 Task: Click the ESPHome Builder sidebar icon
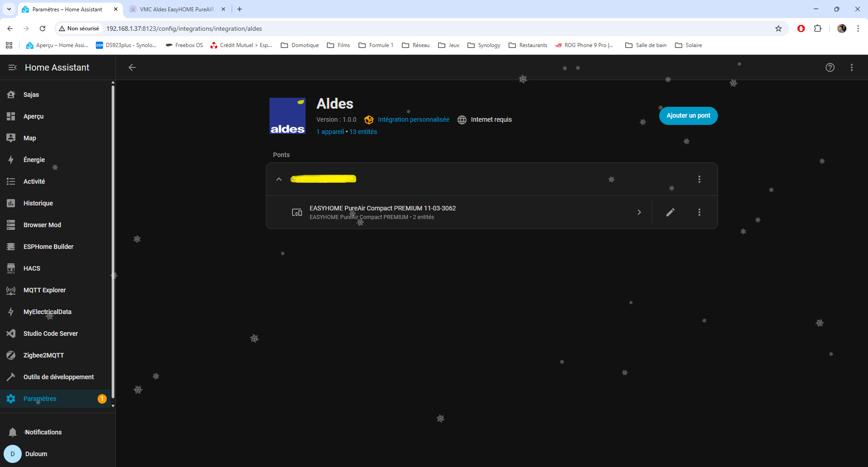(x=11, y=247)
